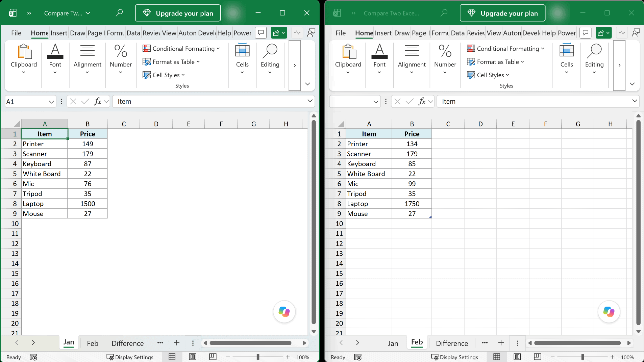
Task: Click search magnifier in left title bar
Action: pos(119,13)
